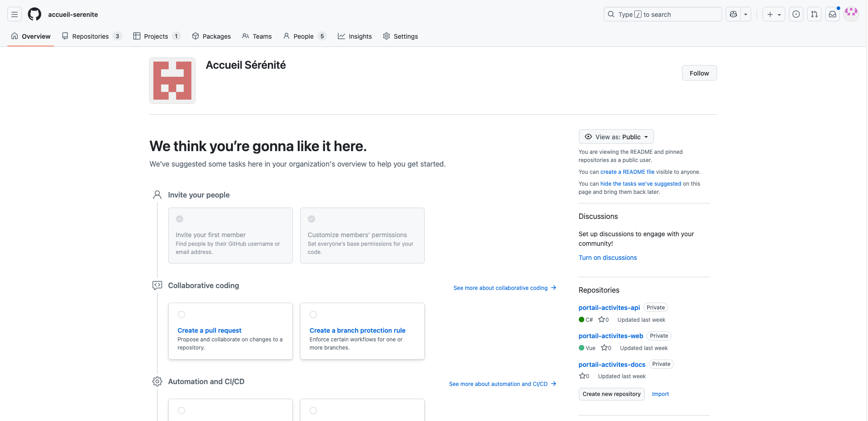This screenshot has width=868, height=421.
Task: Check off the Create a pull request task
Action: coord(182,314)
